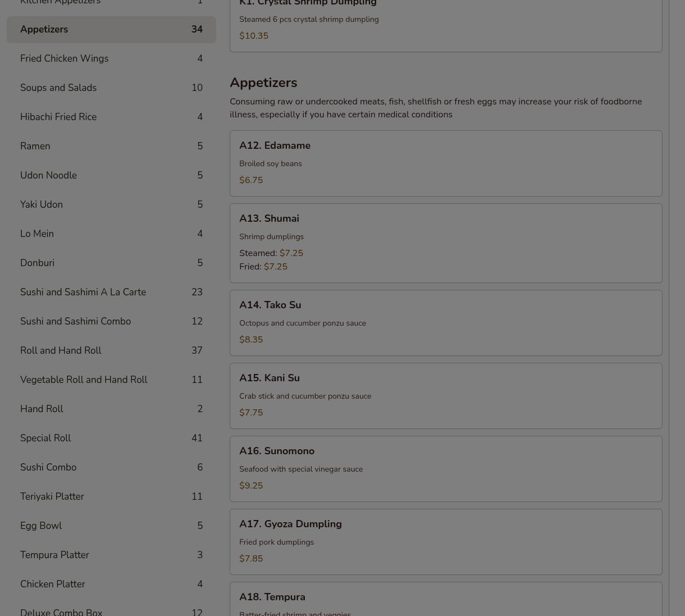The image size is (685, 616).
Task: Click 'Shrimp dumplings' description
Action: click(x=272, y=236)
